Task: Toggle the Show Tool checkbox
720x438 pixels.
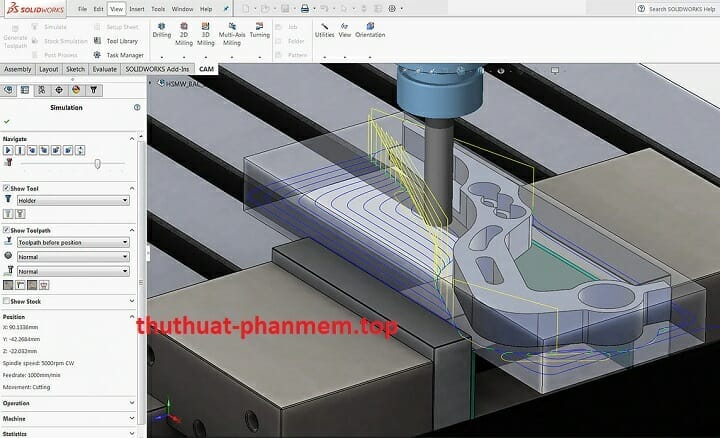Action: click(x=6, y=188)
